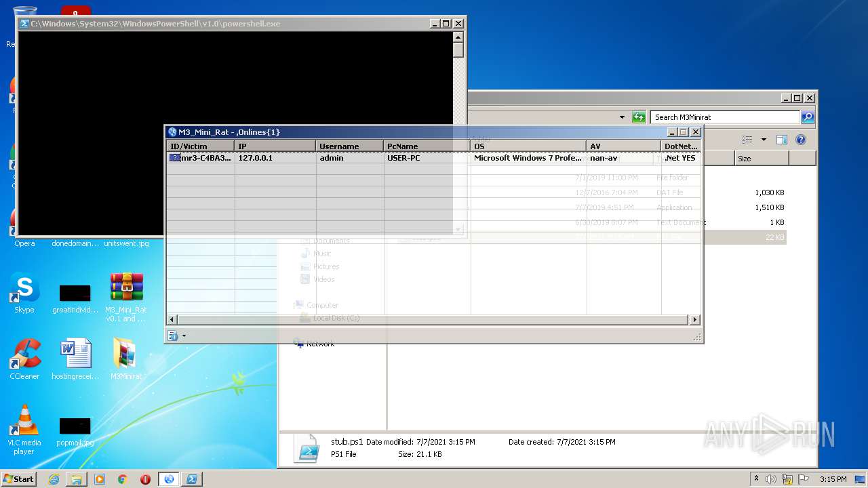
Task: Sort by ID/Victim column header
Action: 201,146
